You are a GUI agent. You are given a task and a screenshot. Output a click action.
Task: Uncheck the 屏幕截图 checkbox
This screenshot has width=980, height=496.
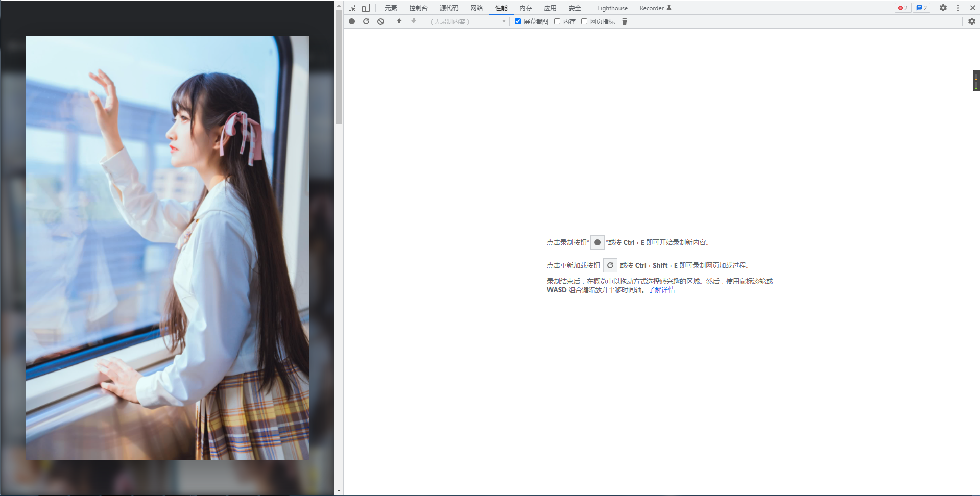tap(518, 21)
